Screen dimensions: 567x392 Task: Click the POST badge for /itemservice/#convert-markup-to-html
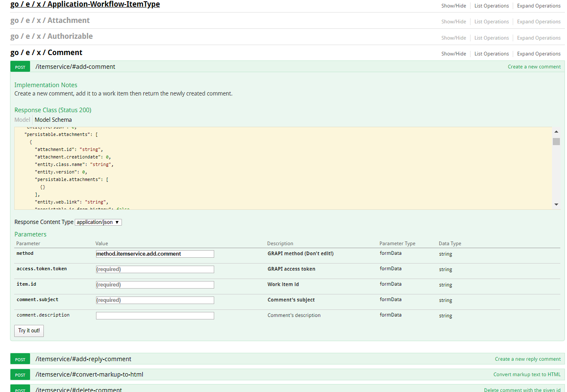coord(20,374)
